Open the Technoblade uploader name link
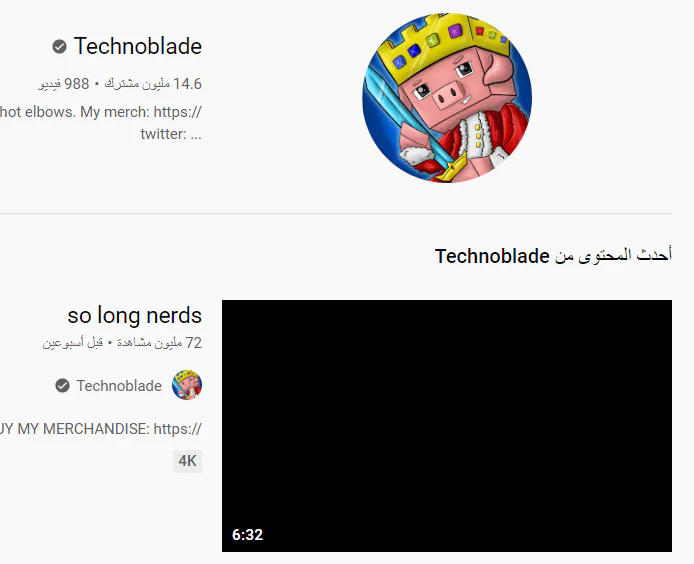The height and width of the screenshot is (564, 694). tap(119, 386)
